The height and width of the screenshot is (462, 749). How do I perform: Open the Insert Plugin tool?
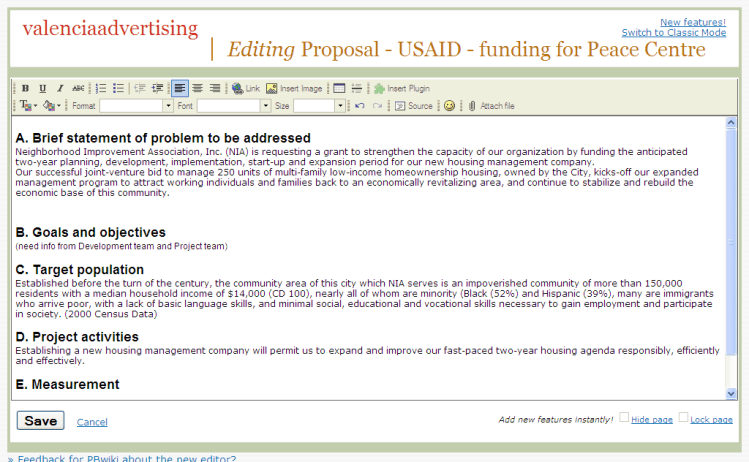point(402,88)
